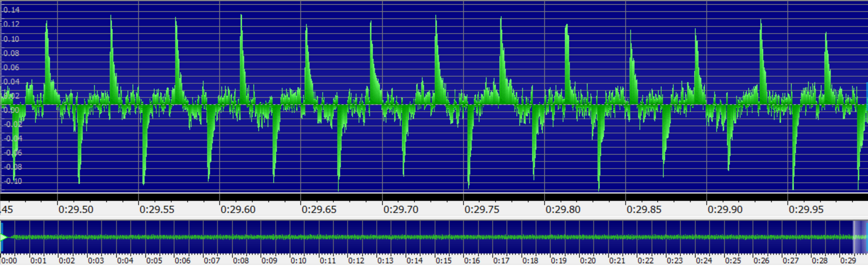Click the 0:29.80 mark on the time ruler
The height and width of the screenshot is (266, 868).
(563, 209)
